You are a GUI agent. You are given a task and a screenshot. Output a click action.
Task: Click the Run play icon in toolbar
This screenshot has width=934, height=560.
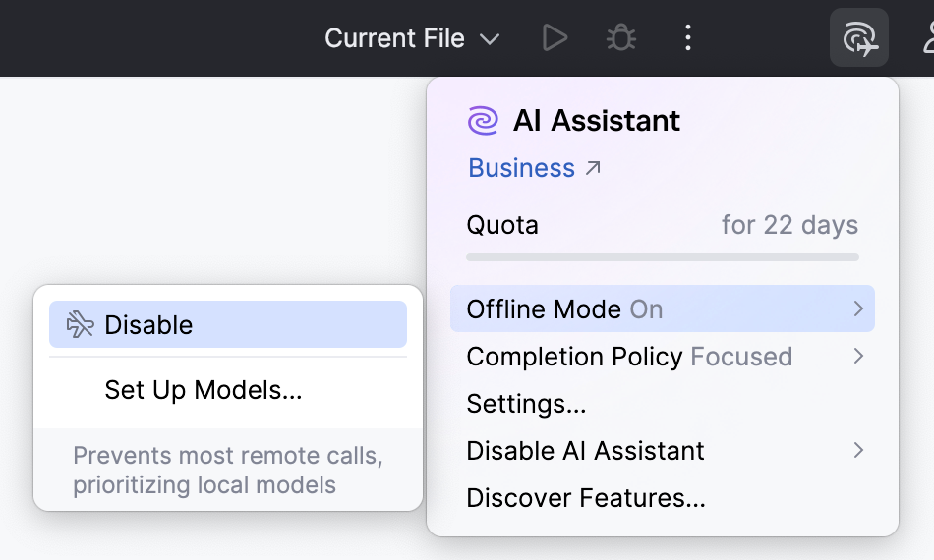point(555,38)
